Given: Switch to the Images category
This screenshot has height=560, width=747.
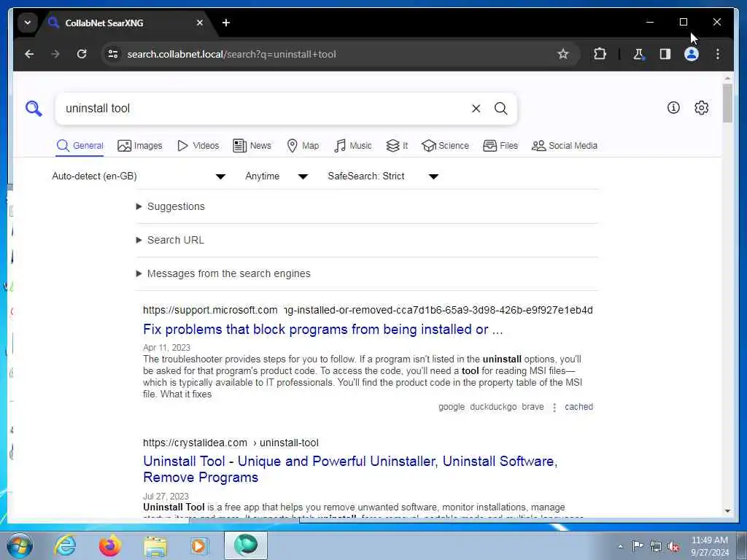Looking at the screenshot, I should [x=140, y=146].
